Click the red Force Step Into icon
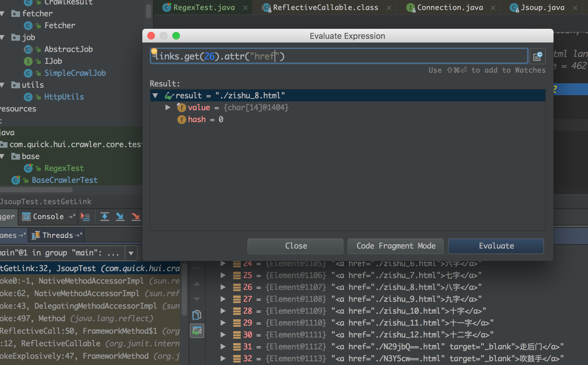The width and height of the screenshot is (588, 365). tap(135, 217)
